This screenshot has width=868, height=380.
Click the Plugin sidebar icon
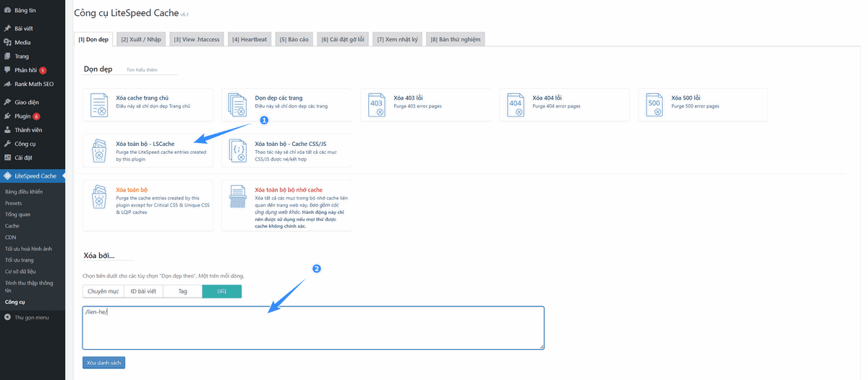[7, 116]
